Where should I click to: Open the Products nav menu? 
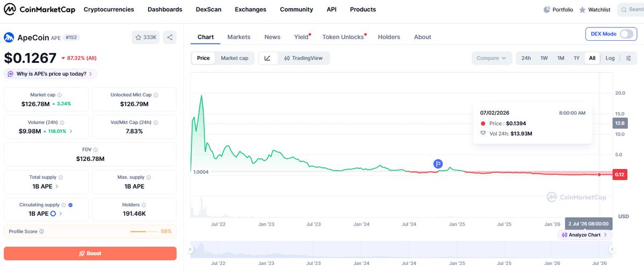(363, 10)
